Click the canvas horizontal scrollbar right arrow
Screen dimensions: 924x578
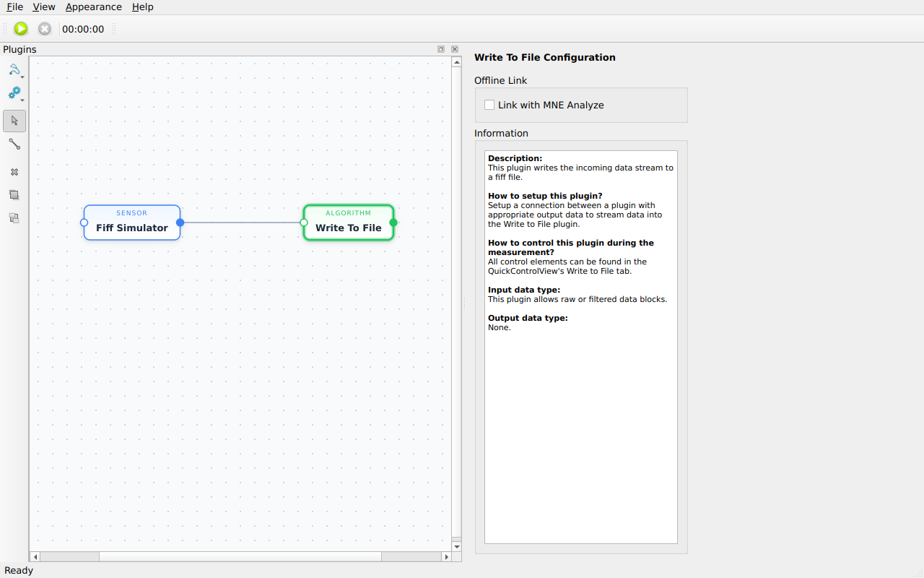(447, 556)
